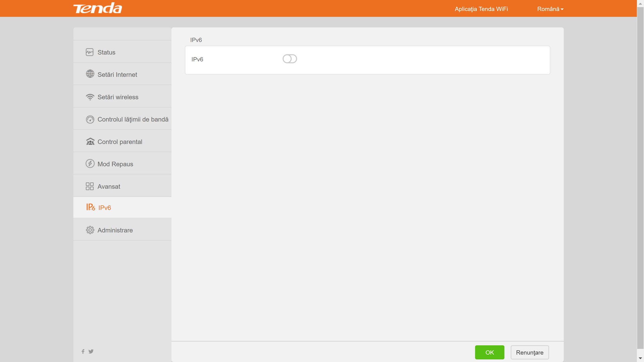Click the Administrare gear icon
Image resolution: width=644 pixels, height=362 pixels.
[x=90, y=230]
